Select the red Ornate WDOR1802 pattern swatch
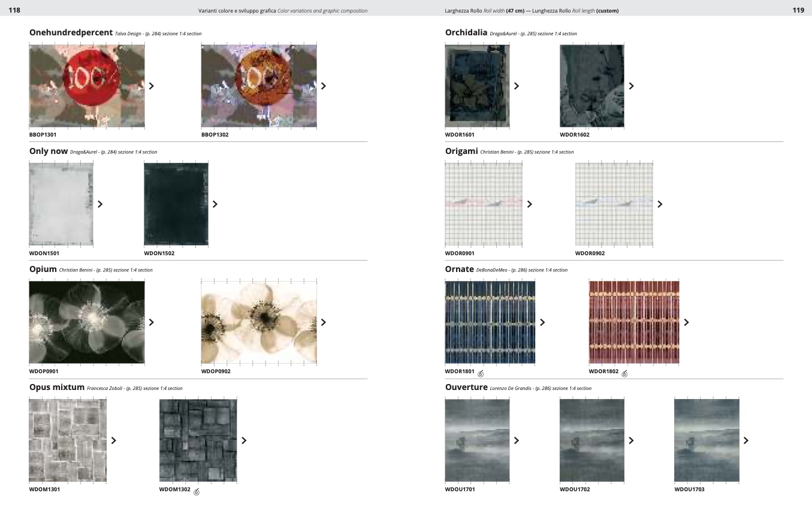812x526 pixels. (x=634, y=322)
